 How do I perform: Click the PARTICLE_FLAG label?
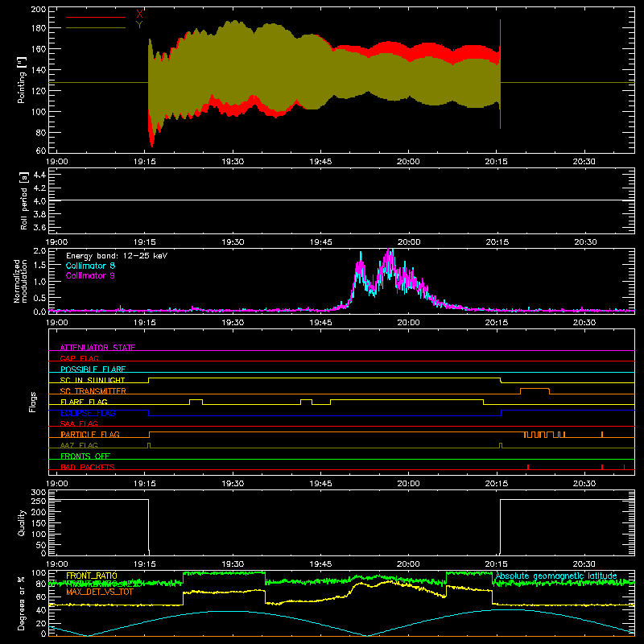pos(90,434)
